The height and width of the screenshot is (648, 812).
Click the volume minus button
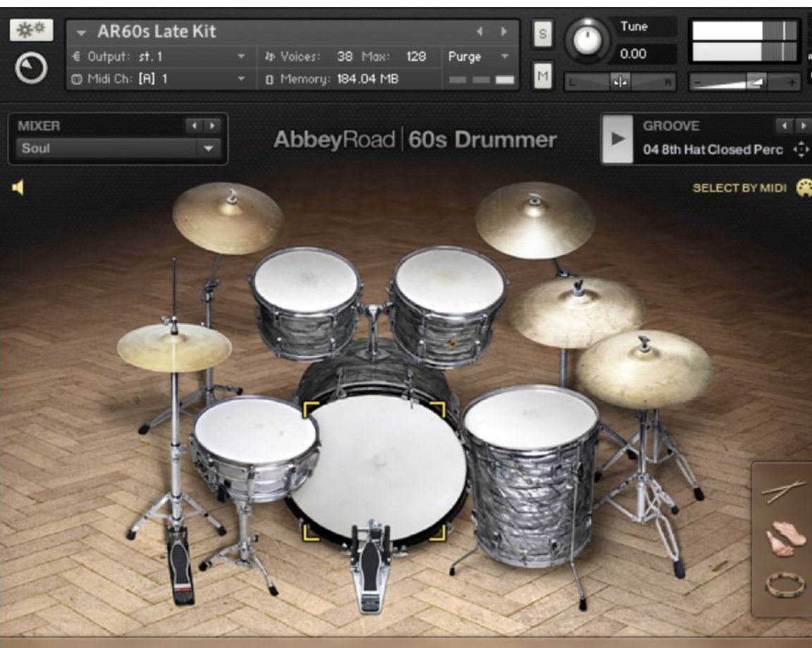pyautogui.click(x=698, y=82)
